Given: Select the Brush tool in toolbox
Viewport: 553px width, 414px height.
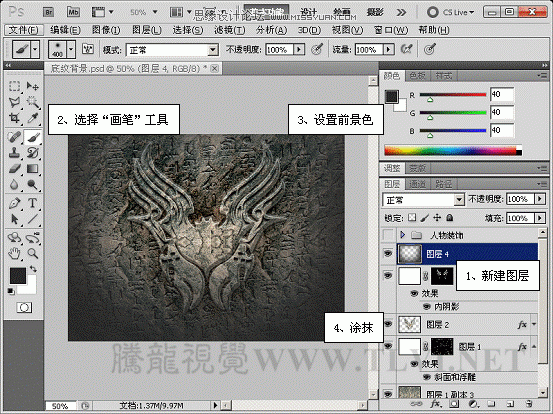Looking at the screenshot, I should click(33, 137).
